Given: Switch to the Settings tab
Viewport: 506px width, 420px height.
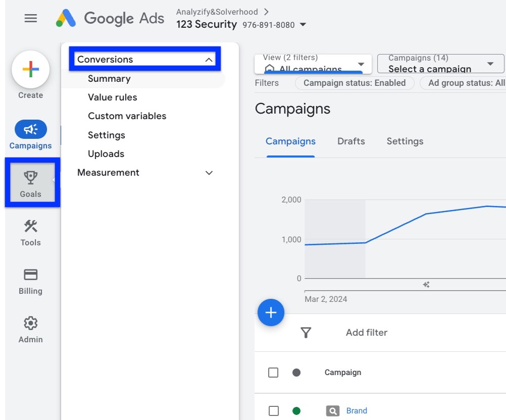Looking at the screenshot, I should click(405, 141).
